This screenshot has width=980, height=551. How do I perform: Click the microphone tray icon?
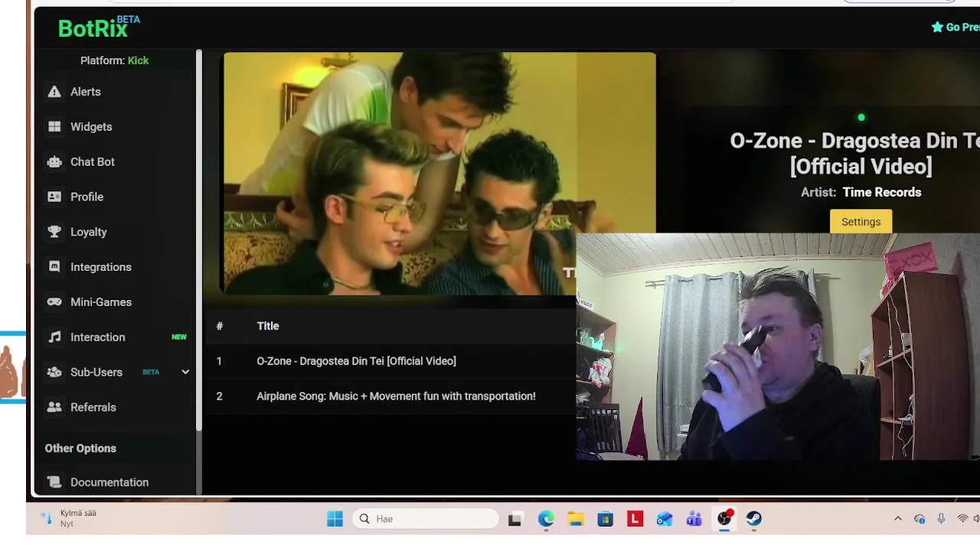point(941,519)
